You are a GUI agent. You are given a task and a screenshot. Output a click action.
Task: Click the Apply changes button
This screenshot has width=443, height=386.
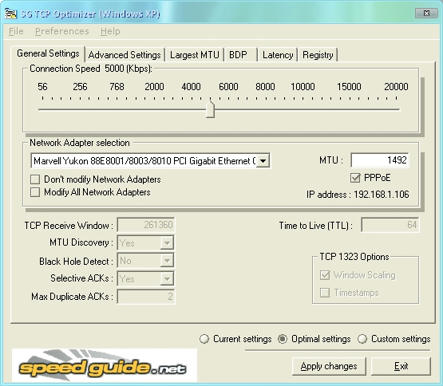click(x=329, y=366)
